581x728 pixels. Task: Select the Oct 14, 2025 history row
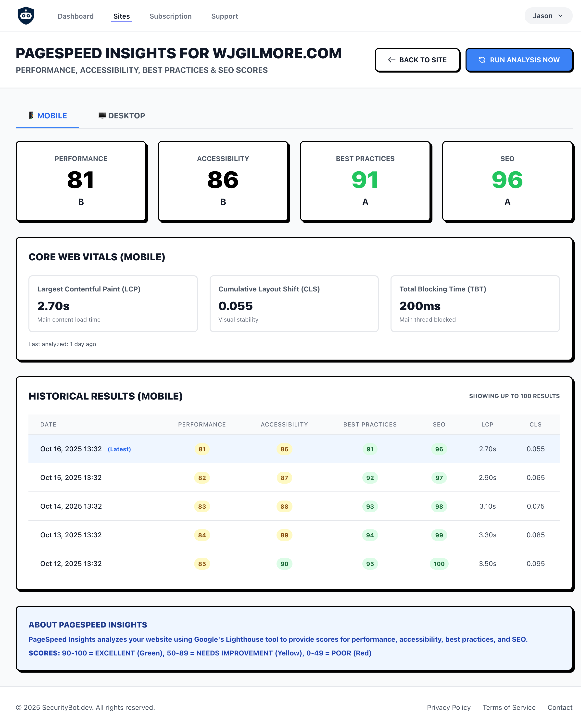coord(71,506)
